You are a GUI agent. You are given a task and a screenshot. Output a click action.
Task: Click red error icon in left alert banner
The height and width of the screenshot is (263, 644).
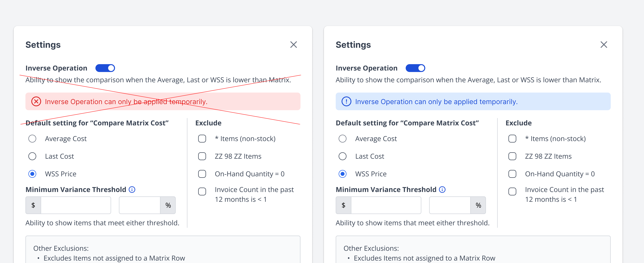36,102
